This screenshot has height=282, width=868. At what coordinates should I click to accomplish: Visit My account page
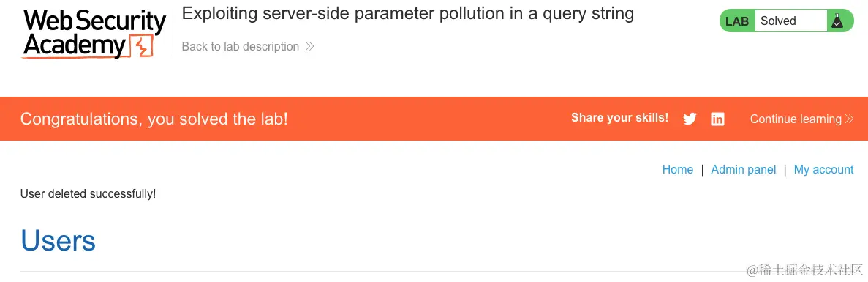[x=823, y=169]
